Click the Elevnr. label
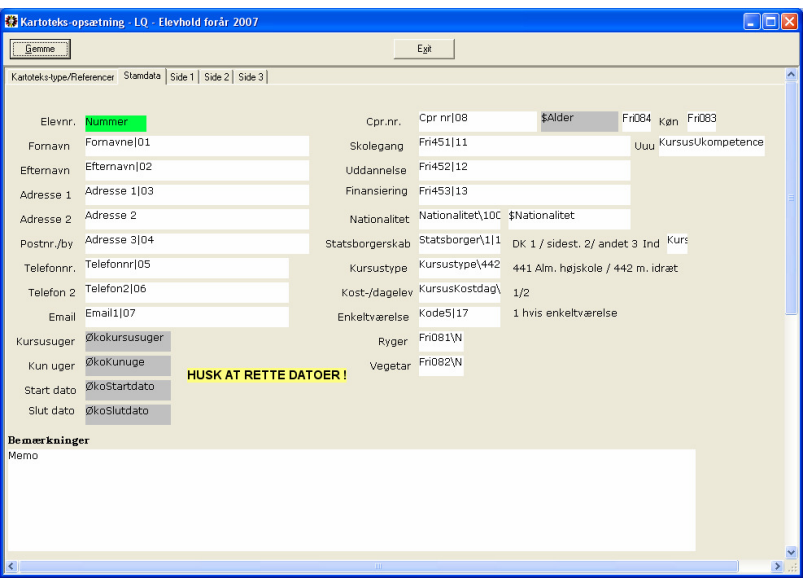The height and width of the screenshot is (580, 806). [58, 122]
